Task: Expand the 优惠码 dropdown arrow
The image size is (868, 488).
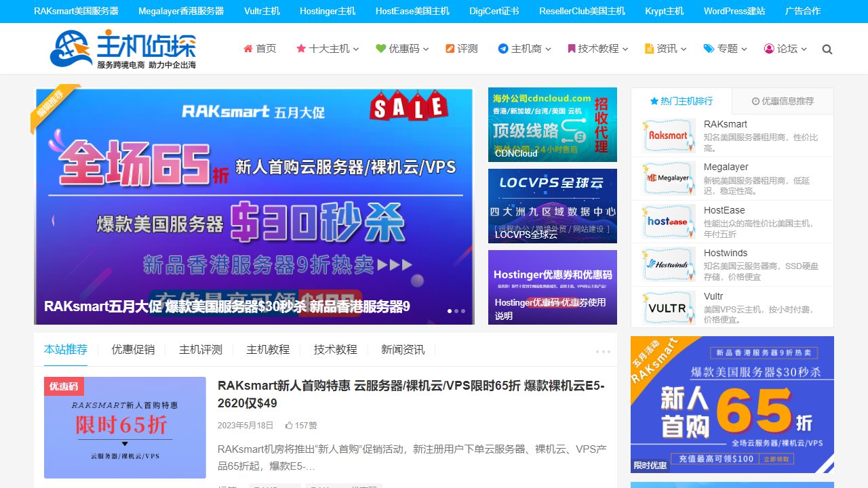Action: tap(426, 49)
